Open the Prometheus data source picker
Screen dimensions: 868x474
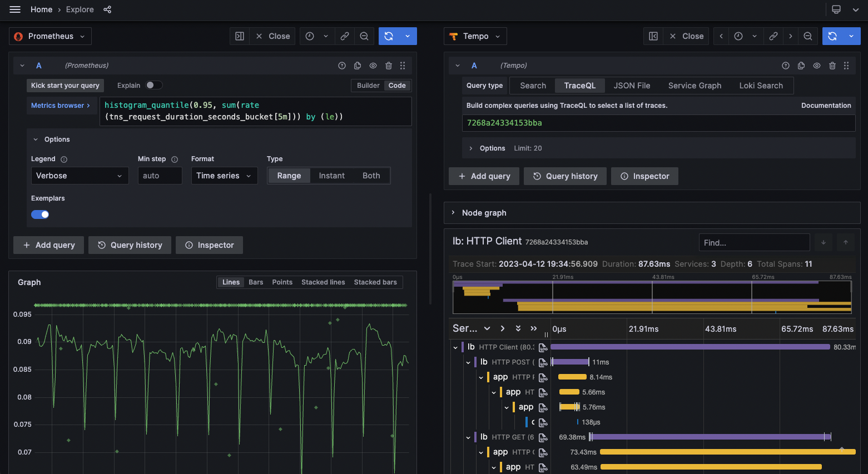point(51,36)
